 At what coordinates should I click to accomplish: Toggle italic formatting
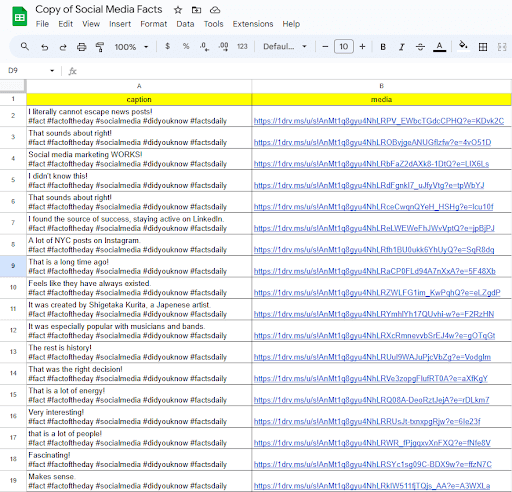point(402,47)
